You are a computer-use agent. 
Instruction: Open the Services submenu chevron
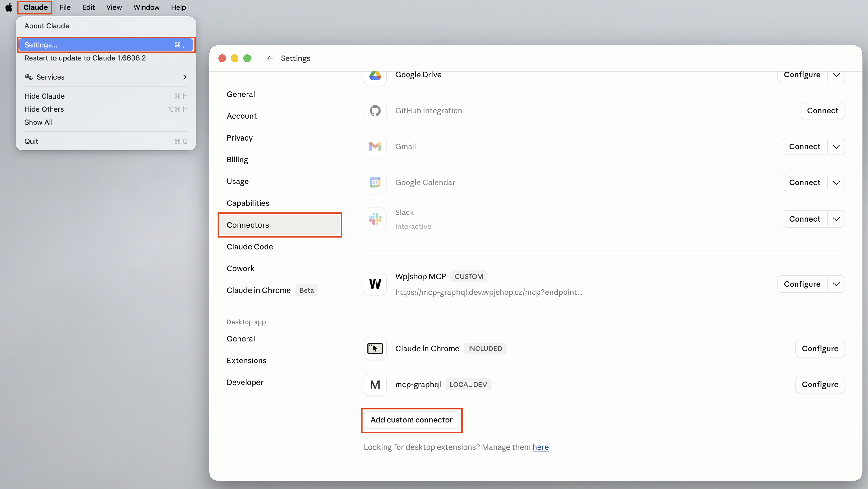pyautogui.click(x=185, y=77)
